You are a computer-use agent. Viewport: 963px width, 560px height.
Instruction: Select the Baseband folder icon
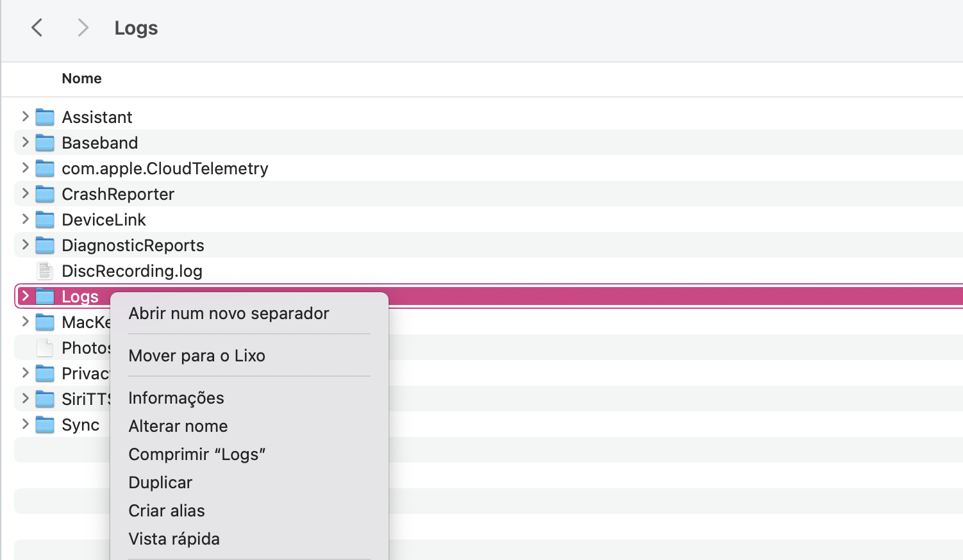pos(45,143)
